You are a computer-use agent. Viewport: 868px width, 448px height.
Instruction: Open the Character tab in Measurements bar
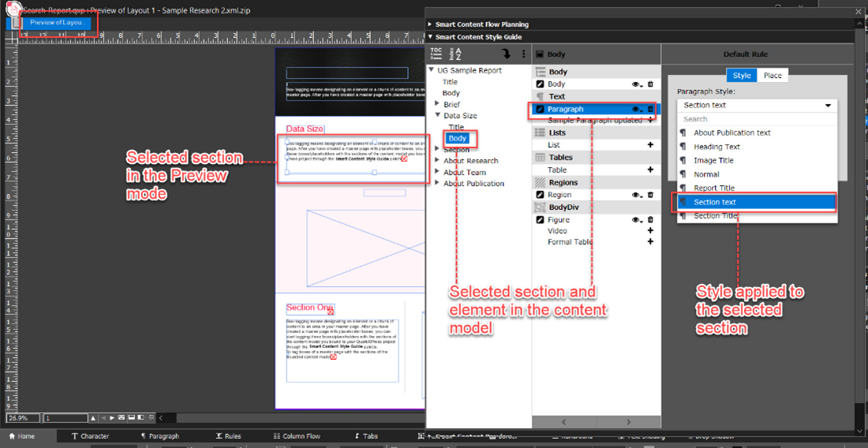[x=90, y=436]
